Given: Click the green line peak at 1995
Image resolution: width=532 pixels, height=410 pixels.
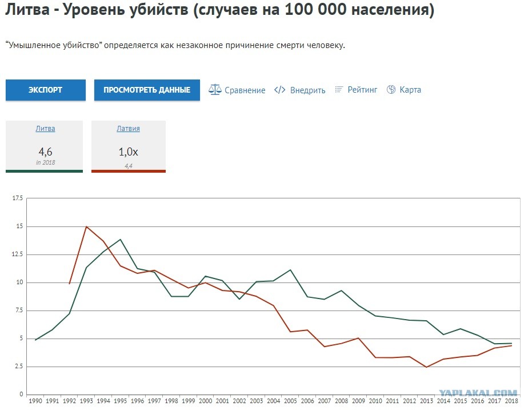Looking at the screenshot, I should pyautogui.click(x=121, y=240).
